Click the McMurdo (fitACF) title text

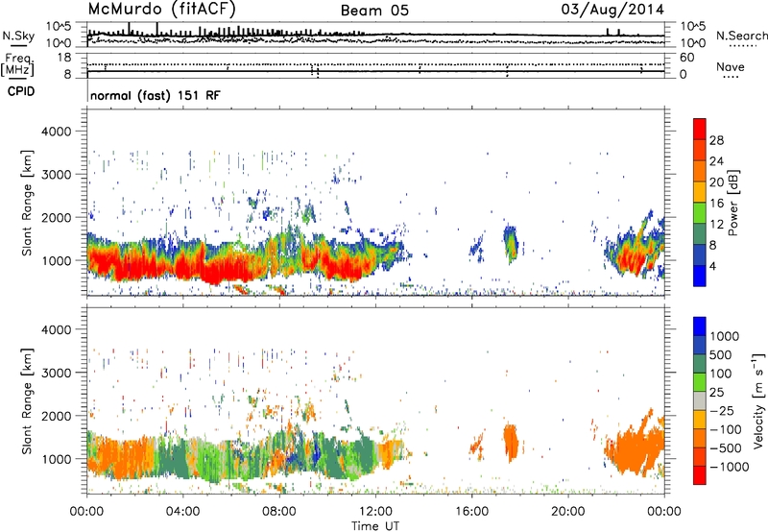point(162,9)
